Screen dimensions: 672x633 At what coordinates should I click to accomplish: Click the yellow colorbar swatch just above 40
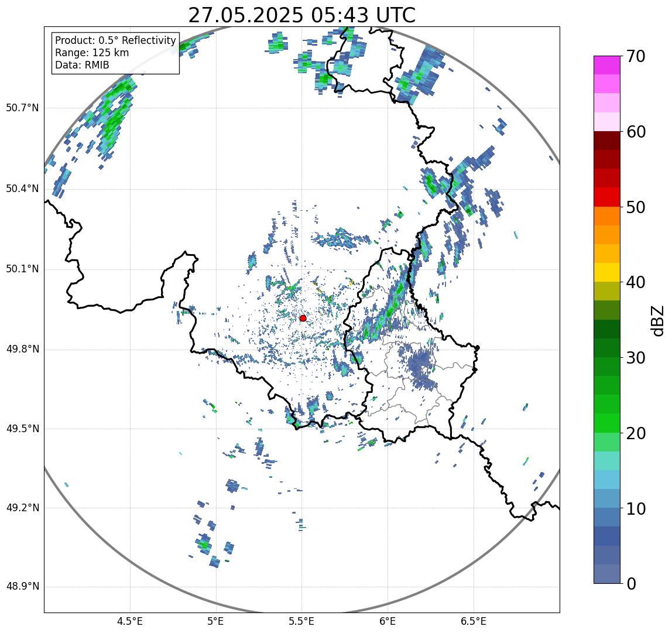tap(607, 272)
